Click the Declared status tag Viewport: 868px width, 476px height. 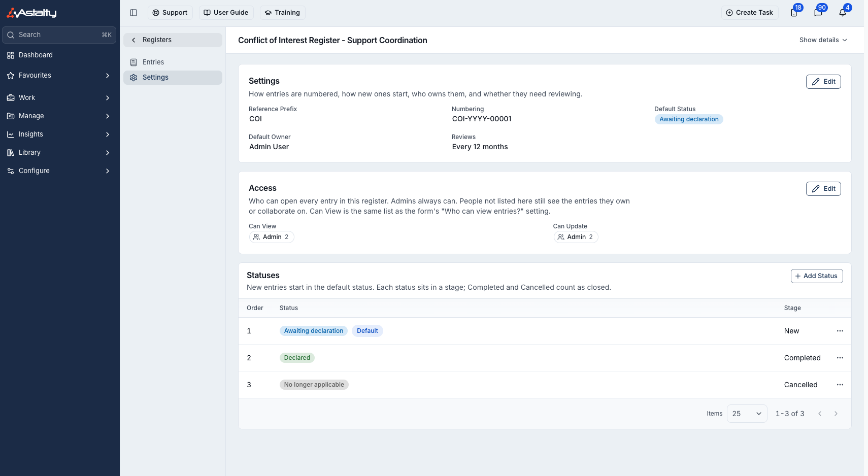click(x=297, y=358)
